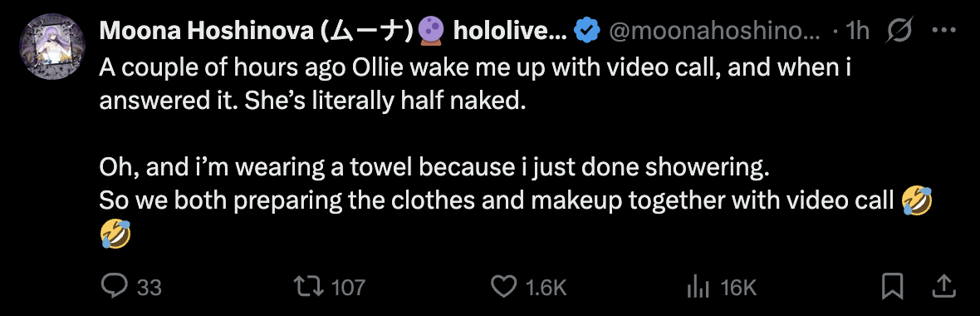Click the 107 reposts count

click(x=347, y=288)
